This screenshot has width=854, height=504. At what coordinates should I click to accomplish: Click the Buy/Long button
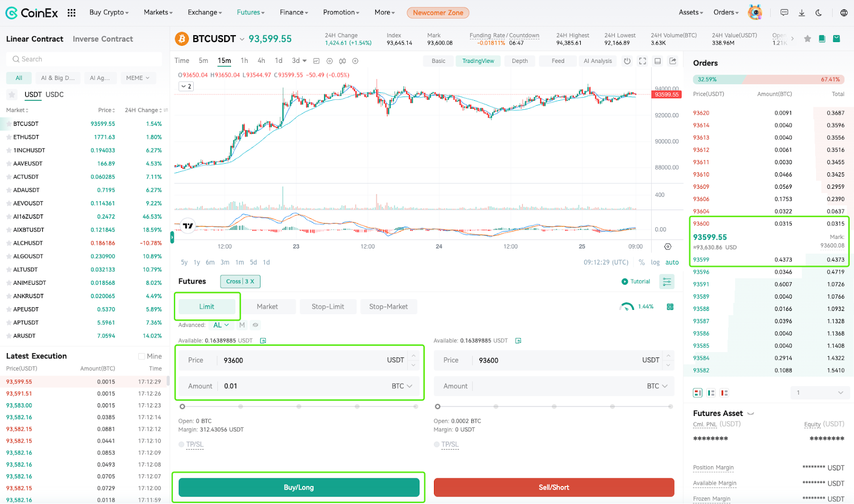[x=299, y=487]
